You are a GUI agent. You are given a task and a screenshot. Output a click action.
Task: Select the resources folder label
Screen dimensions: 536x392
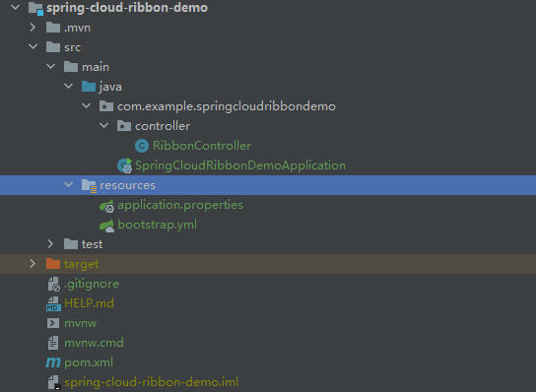click(x=127, y=185)
